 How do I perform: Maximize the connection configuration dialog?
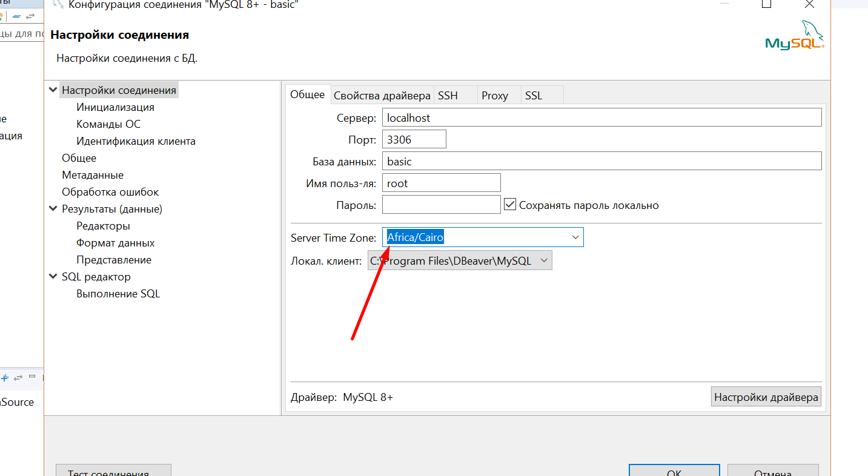click(x=766, y=4)
